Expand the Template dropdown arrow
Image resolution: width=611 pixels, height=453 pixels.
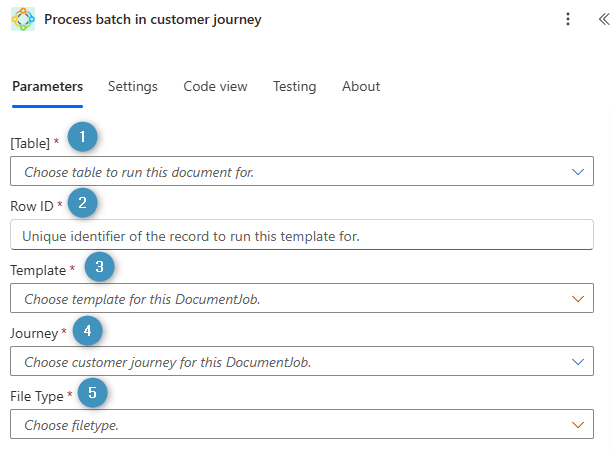577,298
